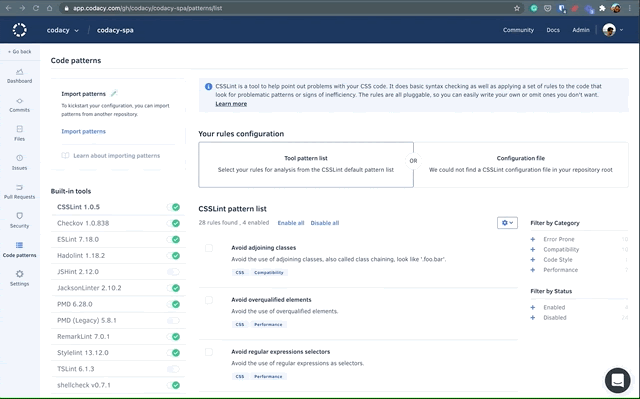This screenshot has height=399, width=640.
Task: Disable the ESLint 7.18.0 tool toggle
Action: [173, 239]
